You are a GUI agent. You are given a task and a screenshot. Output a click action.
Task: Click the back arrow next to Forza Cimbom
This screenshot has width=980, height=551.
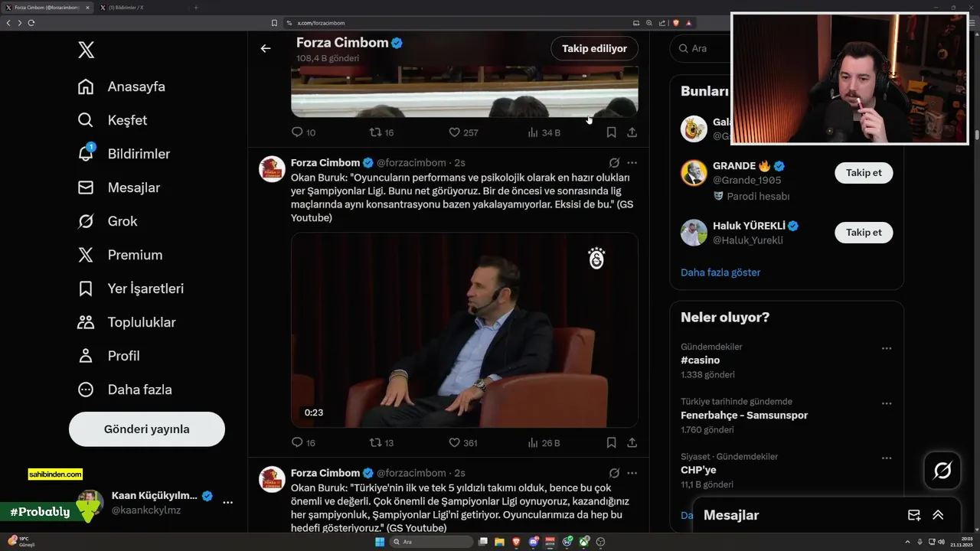(x=266, y=48)
